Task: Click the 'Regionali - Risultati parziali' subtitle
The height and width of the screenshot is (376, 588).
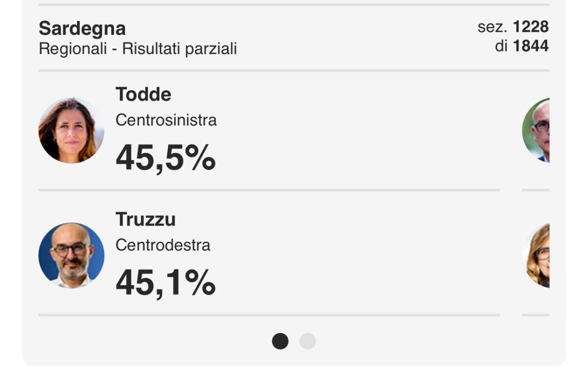Action: coord(138,49)
